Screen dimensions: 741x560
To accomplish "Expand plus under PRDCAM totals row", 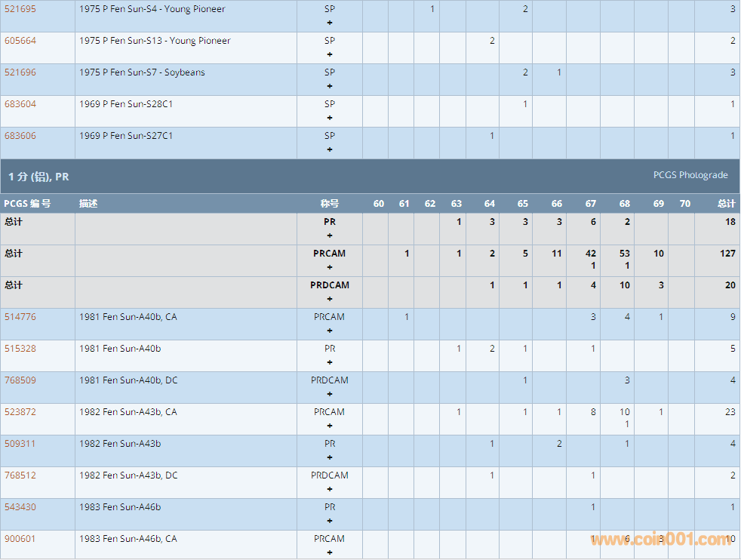I will click(x=330, y=299).
